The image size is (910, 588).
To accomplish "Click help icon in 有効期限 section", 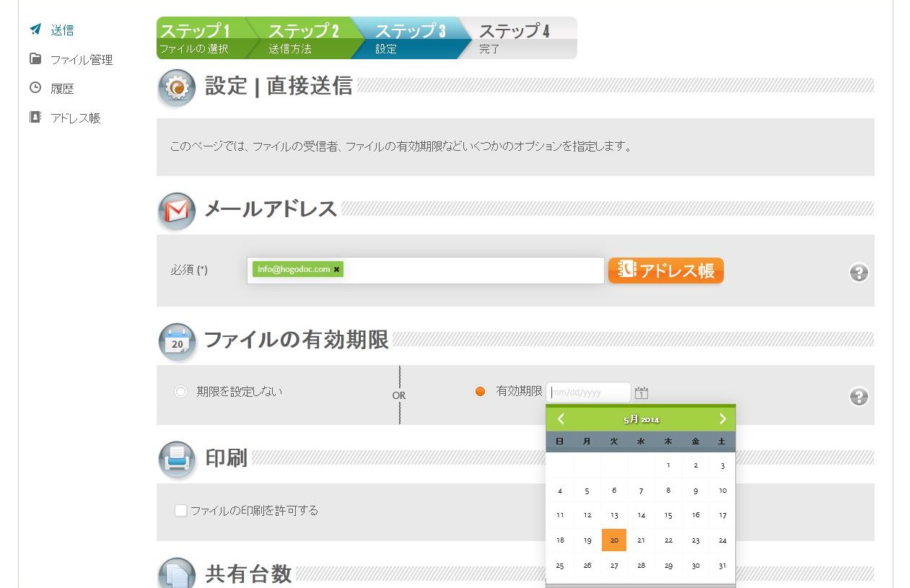I will [x=859, y=397].
